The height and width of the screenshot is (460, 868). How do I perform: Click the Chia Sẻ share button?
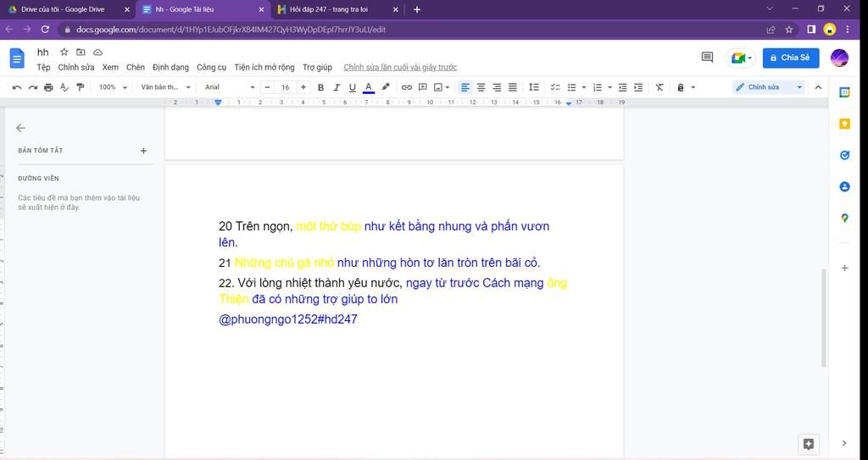click(x=791, y=58)
